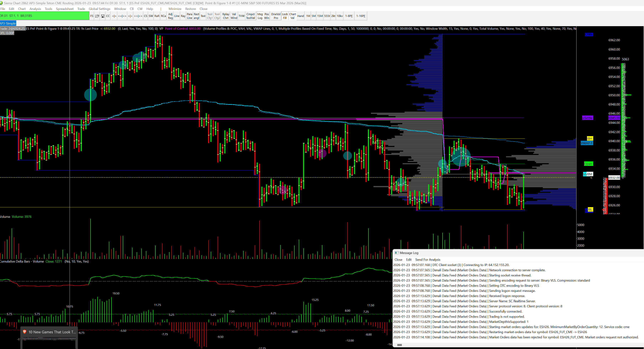Select the Rectangle angle tool
This screenshot has width=644, height=349.
point(196,16)
